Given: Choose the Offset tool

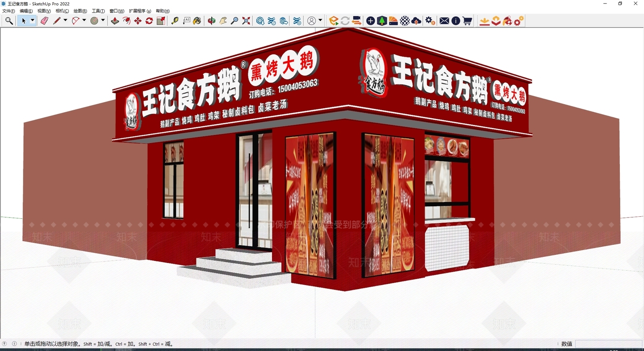Looking at the screenshot, I should click(126, 21).
